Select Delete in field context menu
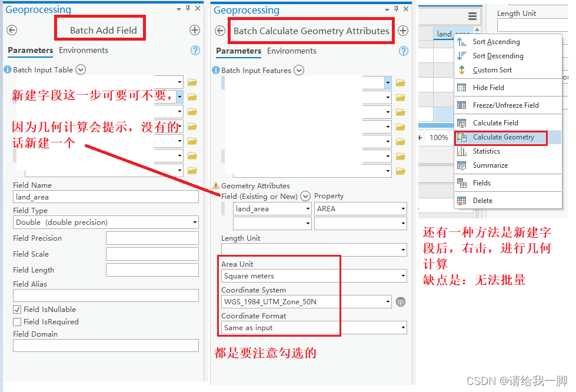The width and height of the screenshot is (576, 392). [x=482, y=201]
